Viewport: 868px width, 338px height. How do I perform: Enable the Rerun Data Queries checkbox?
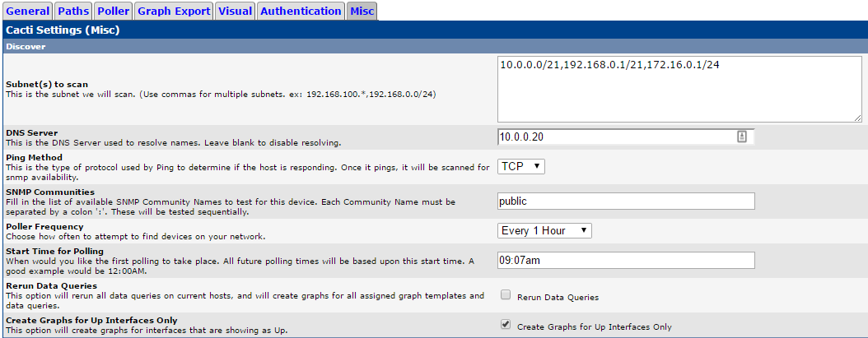point(505,295)
